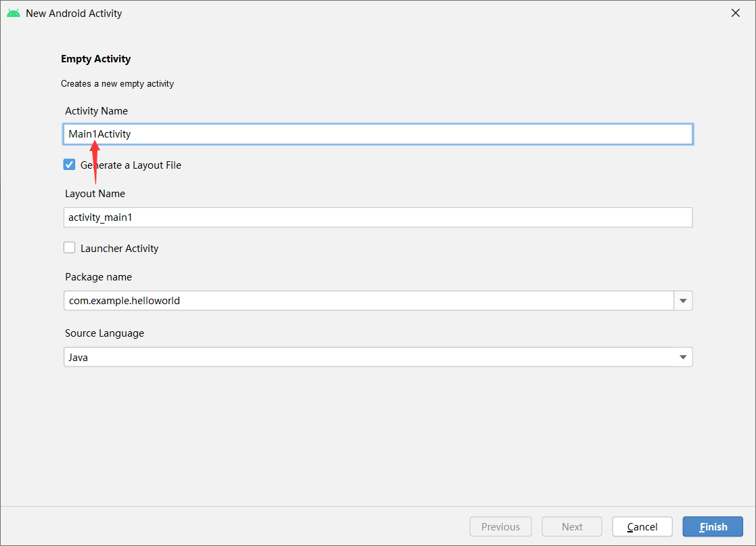
Task: Click the "Layout Name" label
Action: (x=95, y=194)
